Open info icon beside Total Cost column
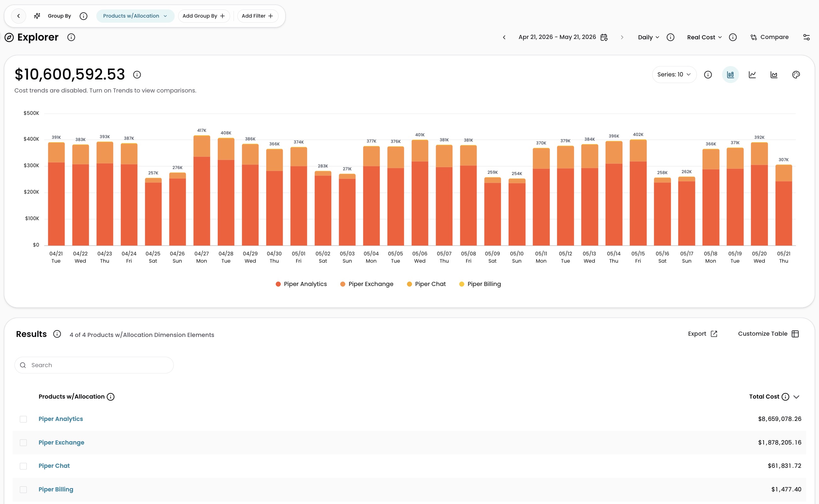The height and width of the screenshot is (504, 819). coord(785,397)
